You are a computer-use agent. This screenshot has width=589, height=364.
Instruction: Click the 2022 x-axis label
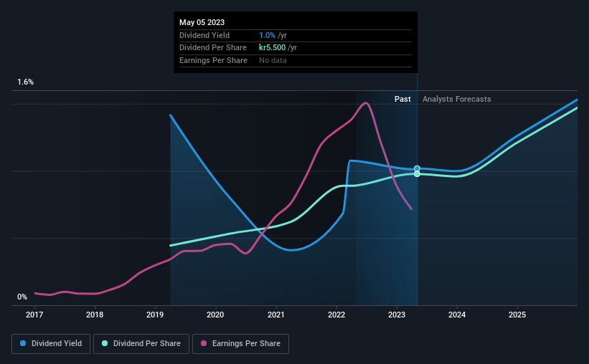click(336, 315)
